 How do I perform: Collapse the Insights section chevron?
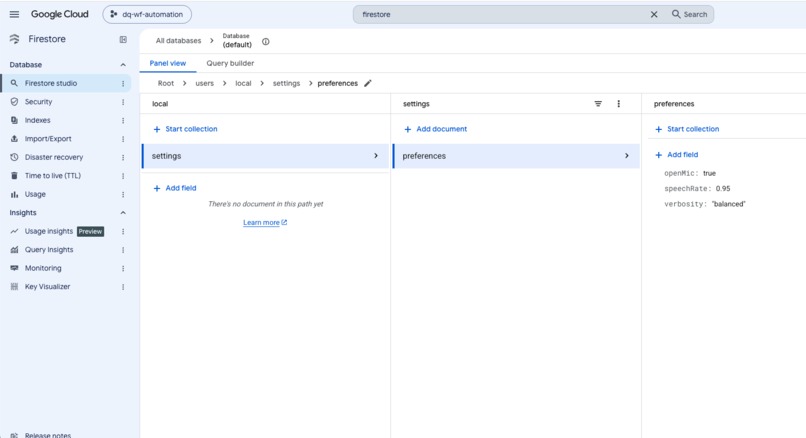pos(123,213)
